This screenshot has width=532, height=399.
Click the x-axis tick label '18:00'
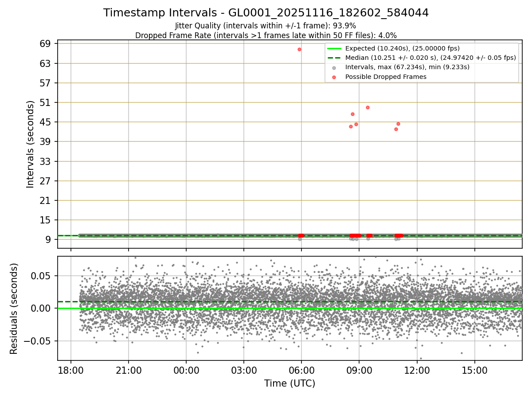click(x=71, y=370)
